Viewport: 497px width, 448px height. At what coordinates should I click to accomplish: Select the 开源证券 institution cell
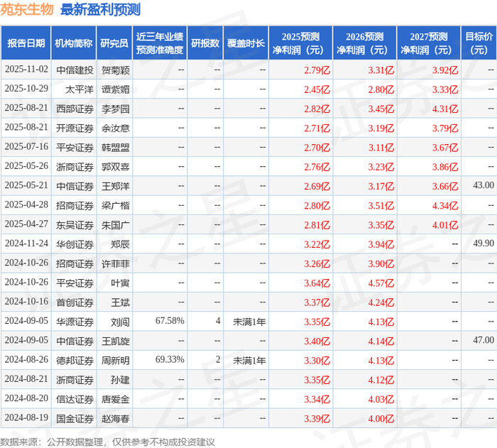75,128
